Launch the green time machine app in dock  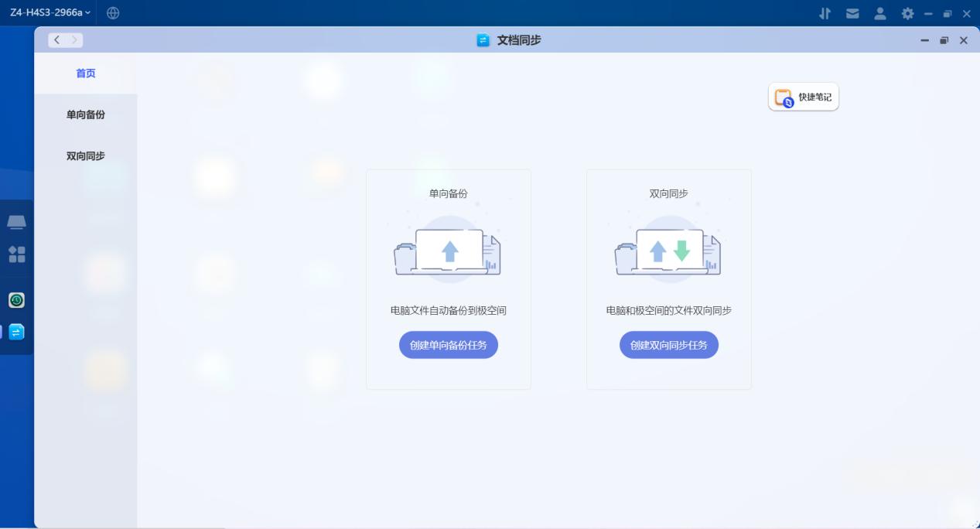click(16, 301)
